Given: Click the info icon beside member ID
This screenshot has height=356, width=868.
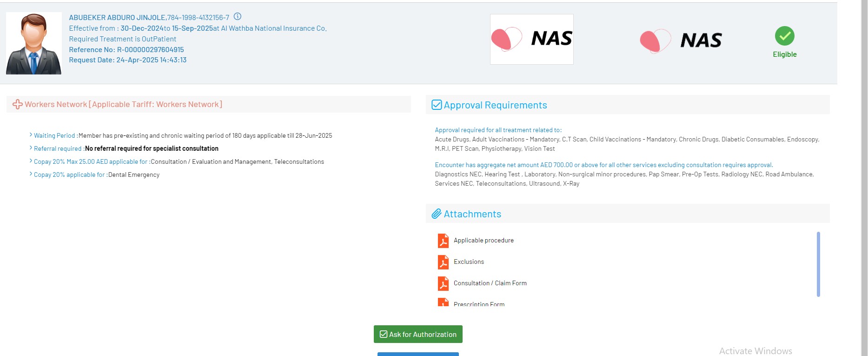Looking at the screenshot, I should pos(237,17).
